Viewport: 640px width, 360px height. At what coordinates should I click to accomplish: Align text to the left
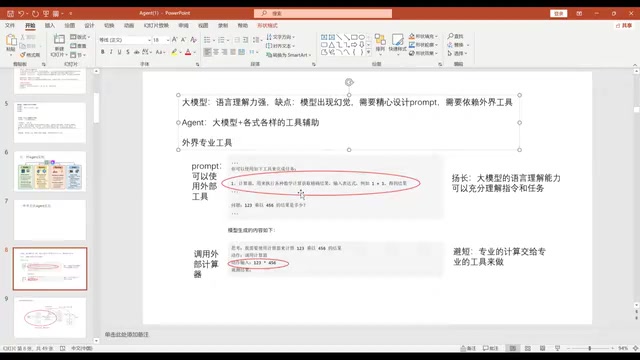(208, 52)
